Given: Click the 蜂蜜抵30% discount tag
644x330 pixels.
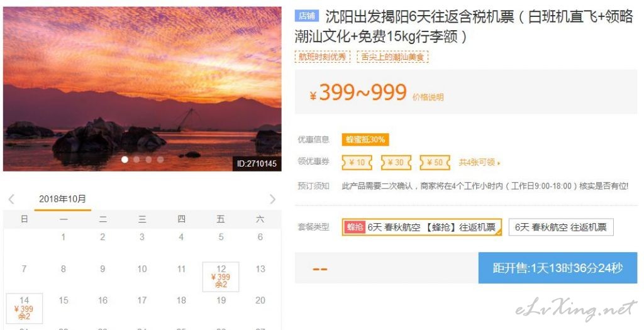Looking at the screenshot, I should (x=365, y=140).
